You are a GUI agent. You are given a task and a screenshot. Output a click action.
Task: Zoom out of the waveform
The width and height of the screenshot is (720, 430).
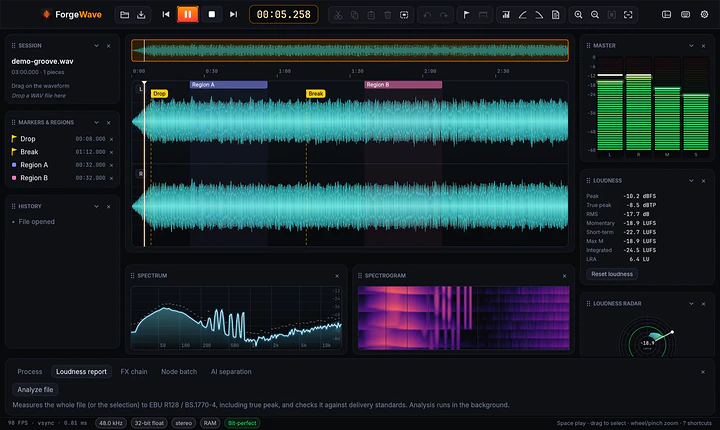595,15
